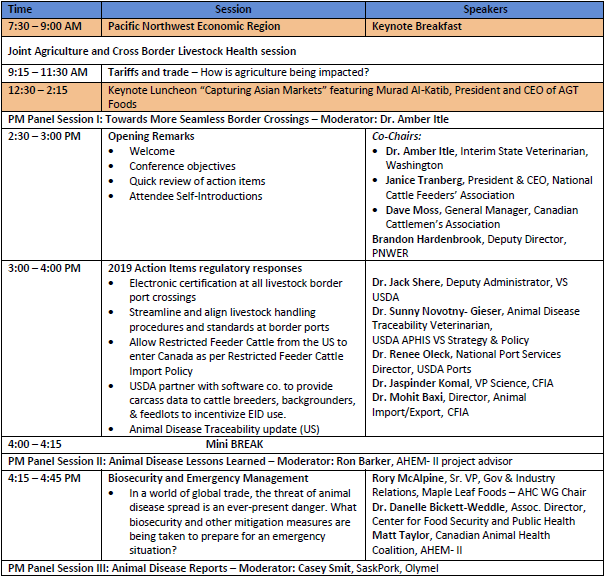Click the "PM Panel Session II" heading row
Viewport: 605px width, 577px height.
coord(259,461)
